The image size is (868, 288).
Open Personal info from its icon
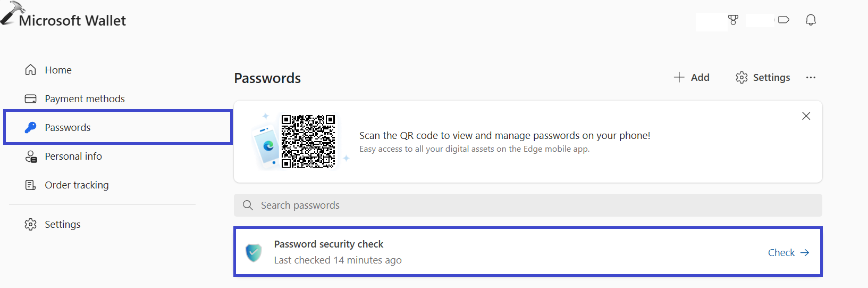(31, 157)
